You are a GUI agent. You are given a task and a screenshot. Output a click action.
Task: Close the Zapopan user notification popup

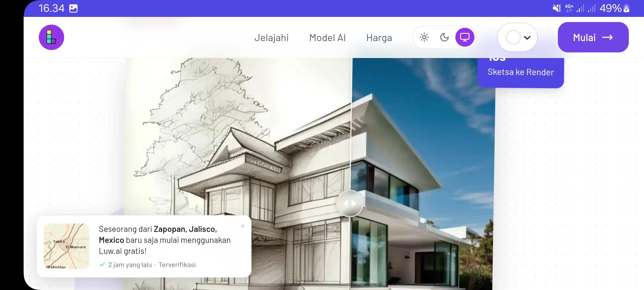(x=243, y=226)
